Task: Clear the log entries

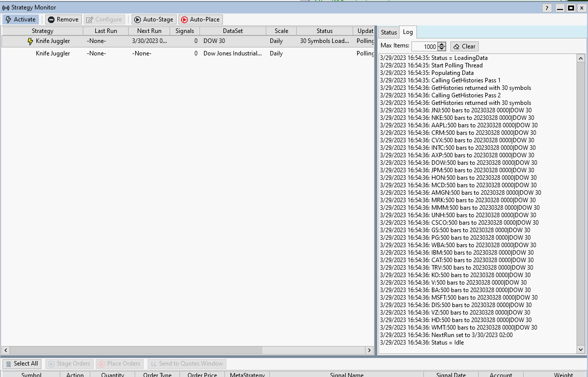Action: point(464,46)
